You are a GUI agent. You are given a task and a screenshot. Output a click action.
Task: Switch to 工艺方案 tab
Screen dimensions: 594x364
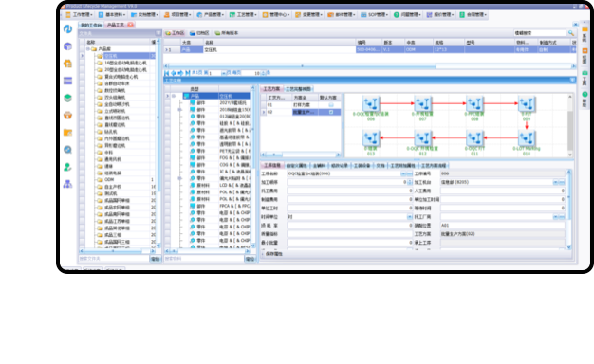[271, 89]
